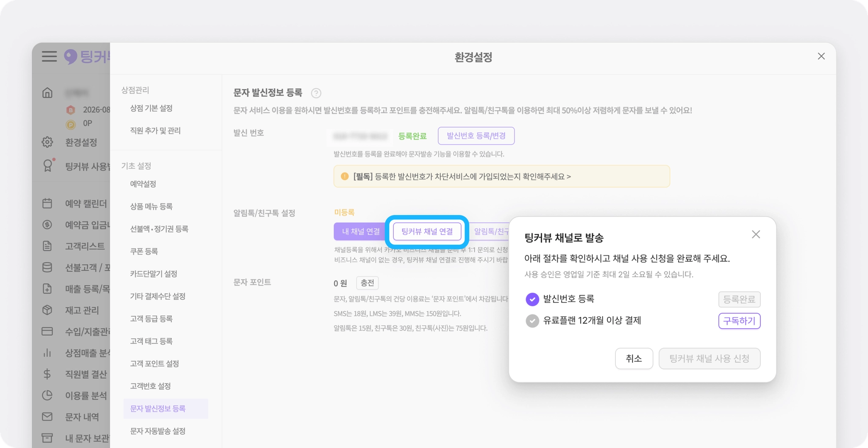This screenshot has width=868, height=448.
Task: Click the 수입/지출관리 card icon
Action: [x=47, y=331]
